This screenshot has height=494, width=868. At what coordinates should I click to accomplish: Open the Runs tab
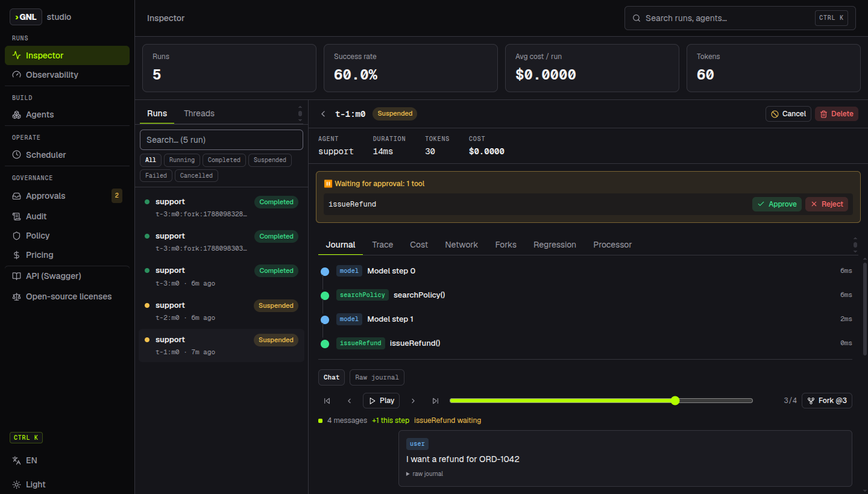pyautogui.click(x=157, y=113)
